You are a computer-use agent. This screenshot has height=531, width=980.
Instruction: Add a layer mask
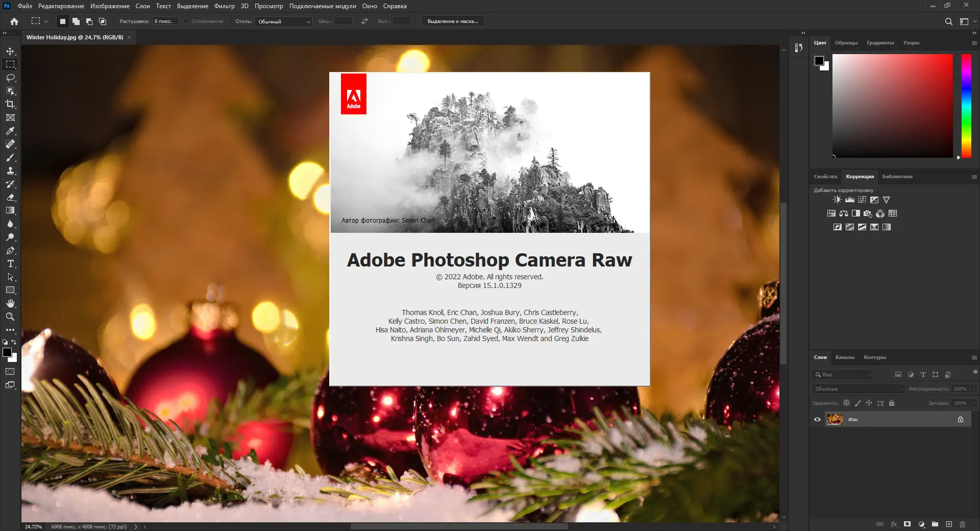click(x=907, y=524)
